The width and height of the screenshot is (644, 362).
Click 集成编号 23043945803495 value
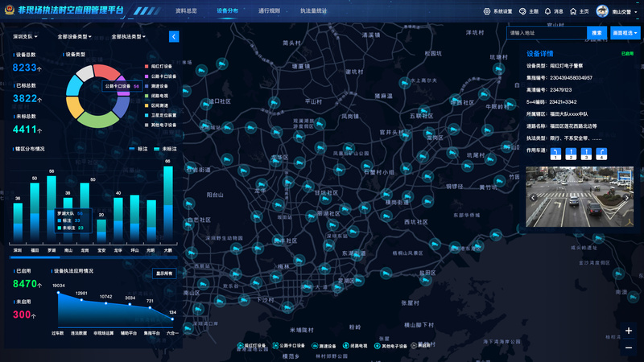point(571,77)
